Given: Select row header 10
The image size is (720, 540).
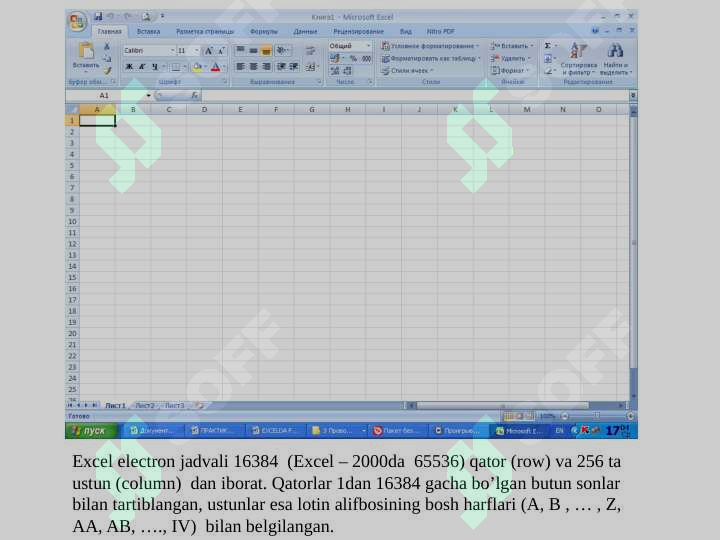Looking at the screenshot, I should [72, 222].
